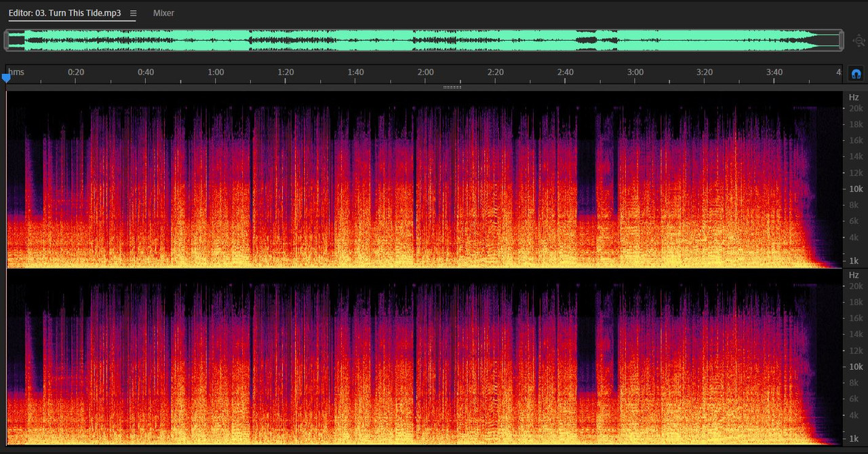Click the 1:40 mark on the timeline
This screenshot has height=454, width=868.
pyautogui.click(x=355, y=72)
